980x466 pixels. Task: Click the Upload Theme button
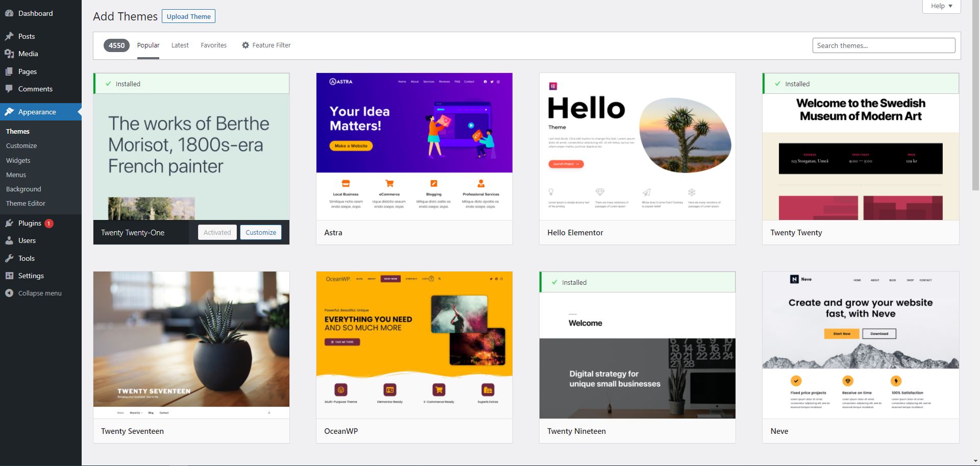coord(188,16)
